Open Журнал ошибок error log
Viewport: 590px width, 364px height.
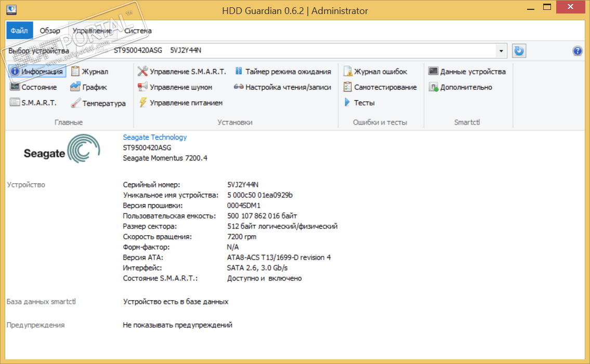(x=375, y=72)
